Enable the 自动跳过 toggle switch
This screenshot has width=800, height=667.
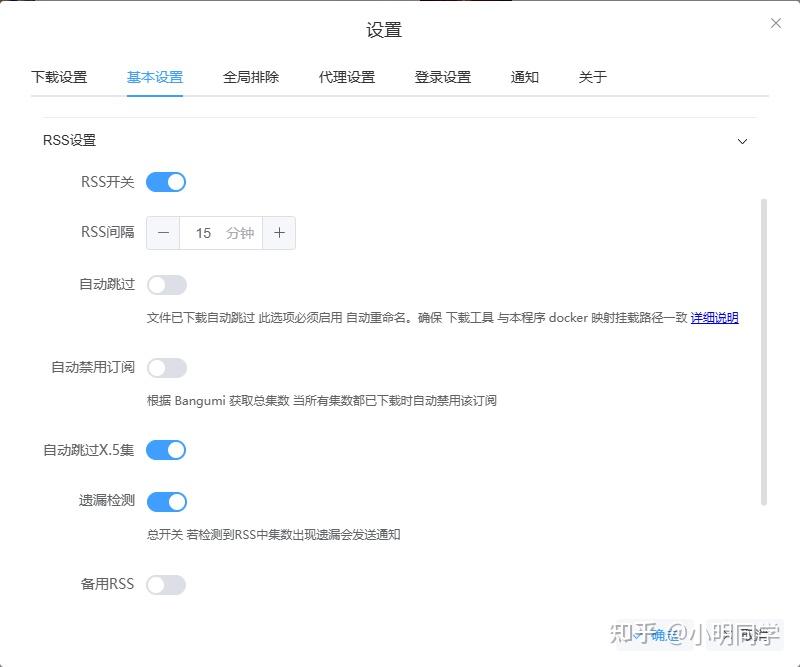point(166,285)
